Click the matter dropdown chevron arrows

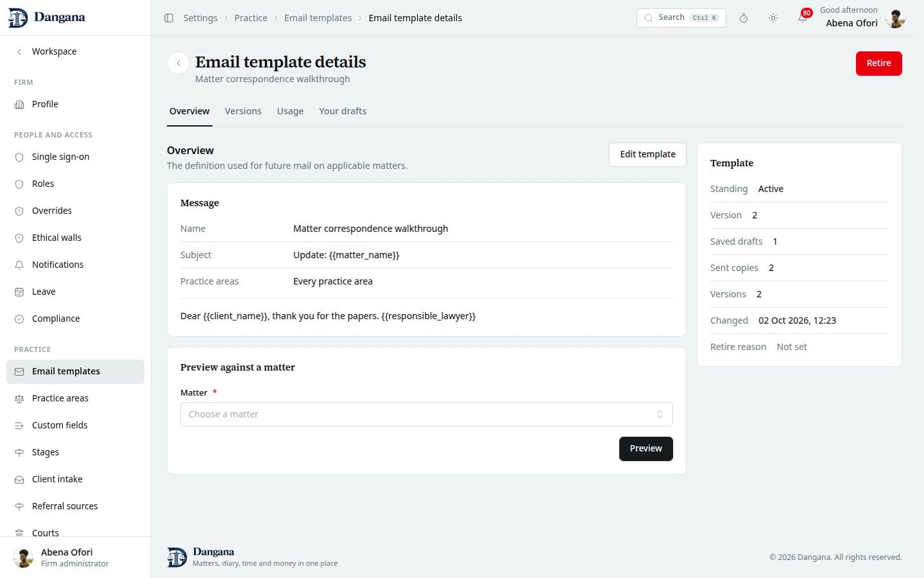pyautogui.click(x=659, y=414)
